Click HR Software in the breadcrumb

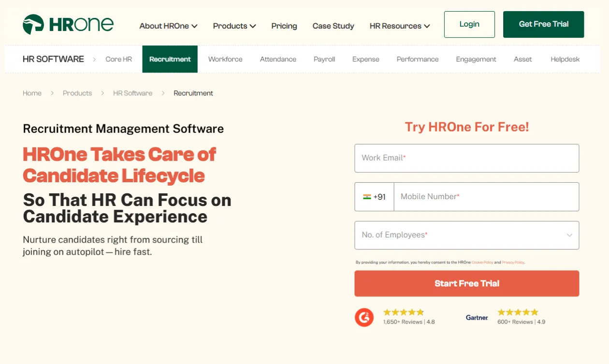point(133,93)
